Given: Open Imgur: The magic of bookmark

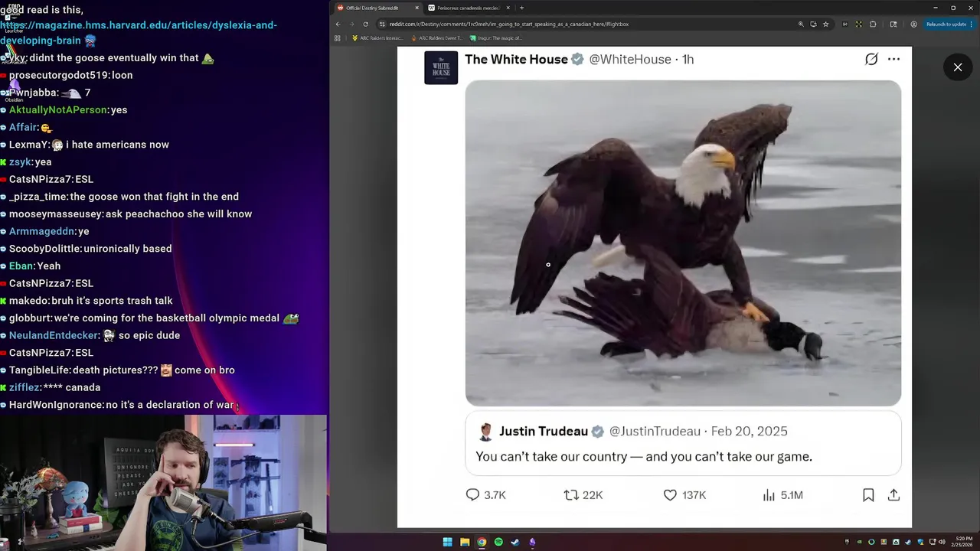Looking at the screenshot, I should click(495, 37).
